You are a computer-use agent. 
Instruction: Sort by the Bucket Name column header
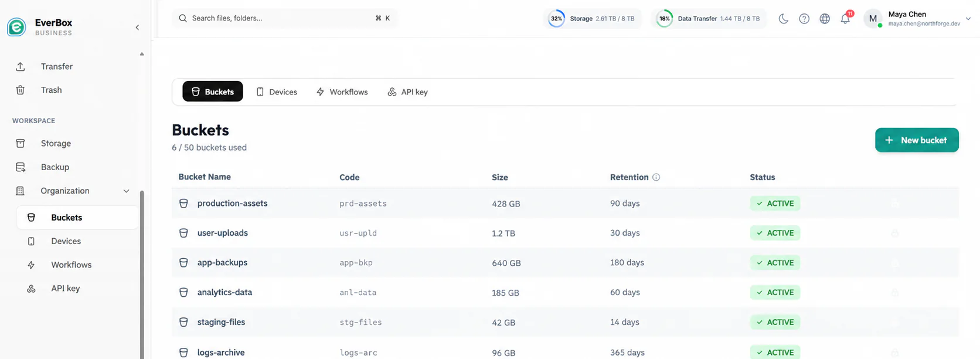point(205,177)
